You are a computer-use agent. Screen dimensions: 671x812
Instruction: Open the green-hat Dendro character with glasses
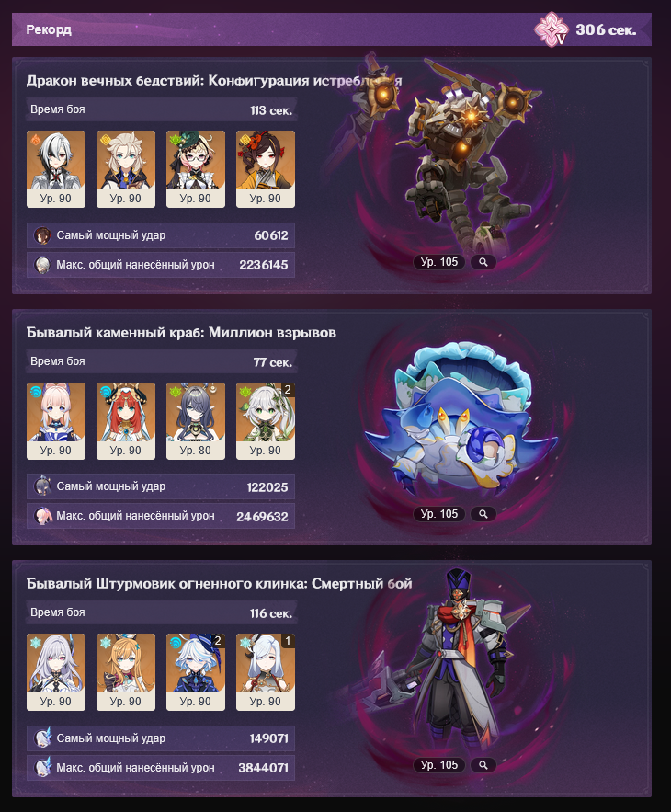pyautogui.click(x=196, y=169)
